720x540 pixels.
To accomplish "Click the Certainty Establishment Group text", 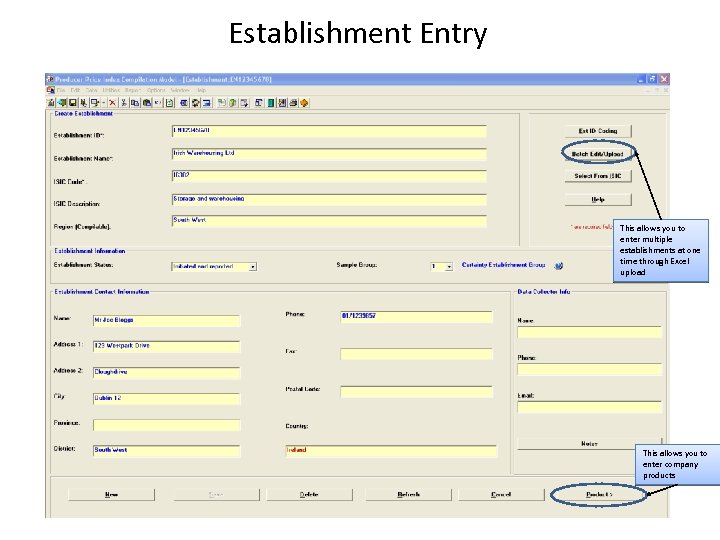I will [x=503, y=265].
